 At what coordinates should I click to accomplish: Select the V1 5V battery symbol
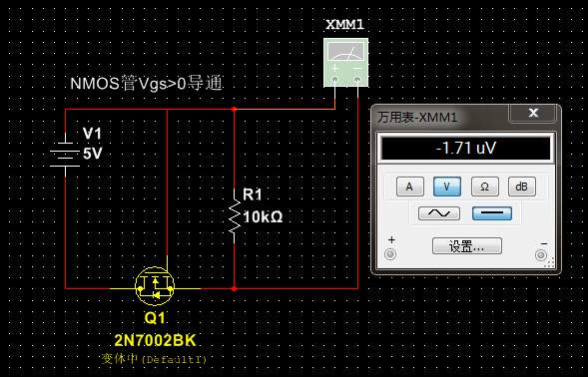[65, 154]
